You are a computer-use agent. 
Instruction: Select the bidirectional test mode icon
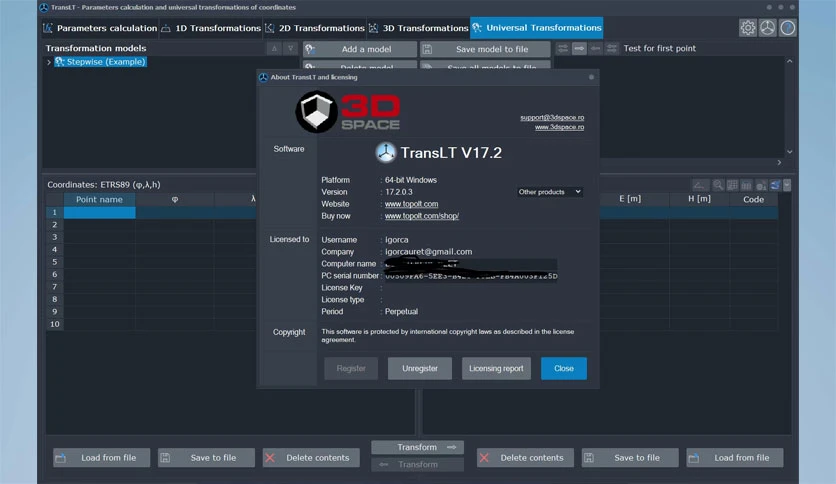pos(562,49)
